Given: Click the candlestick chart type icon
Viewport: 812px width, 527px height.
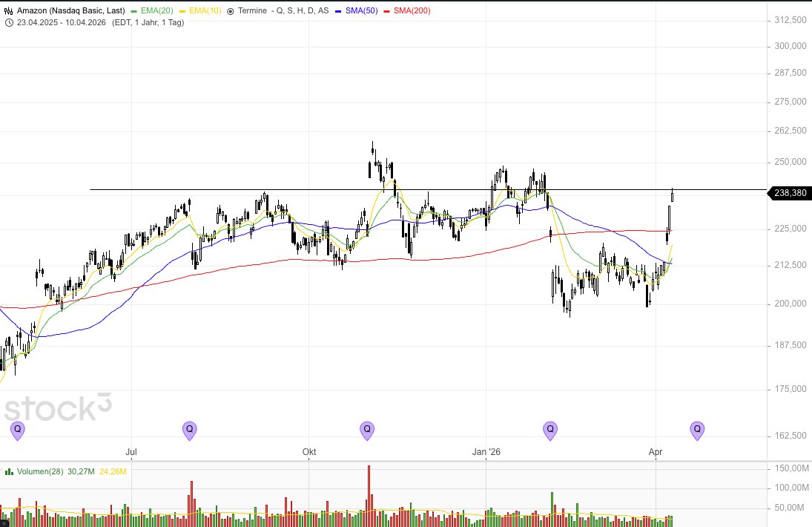Looking at the screenshot, I should pyautogui.click(x=8, y=11).
